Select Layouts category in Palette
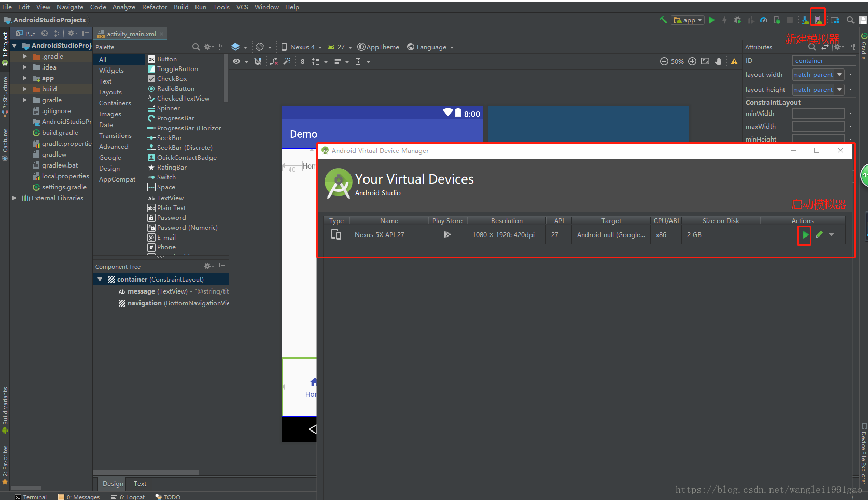The width and height of the screenshot is (868, 500). coord(110,92)
